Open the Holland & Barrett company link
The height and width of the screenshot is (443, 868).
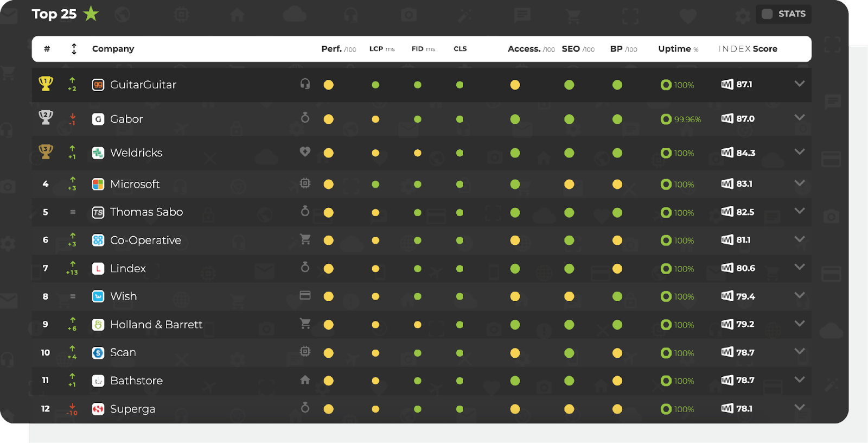[156, 325]
